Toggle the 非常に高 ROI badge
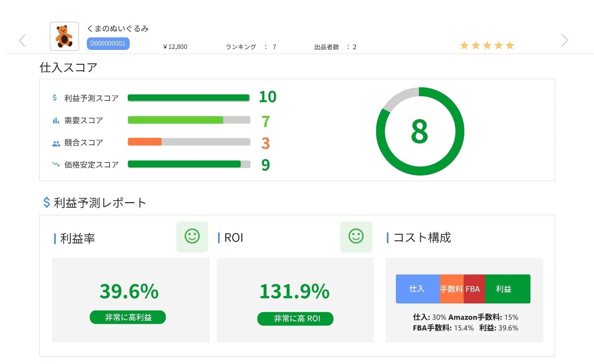 click(295, 318)
